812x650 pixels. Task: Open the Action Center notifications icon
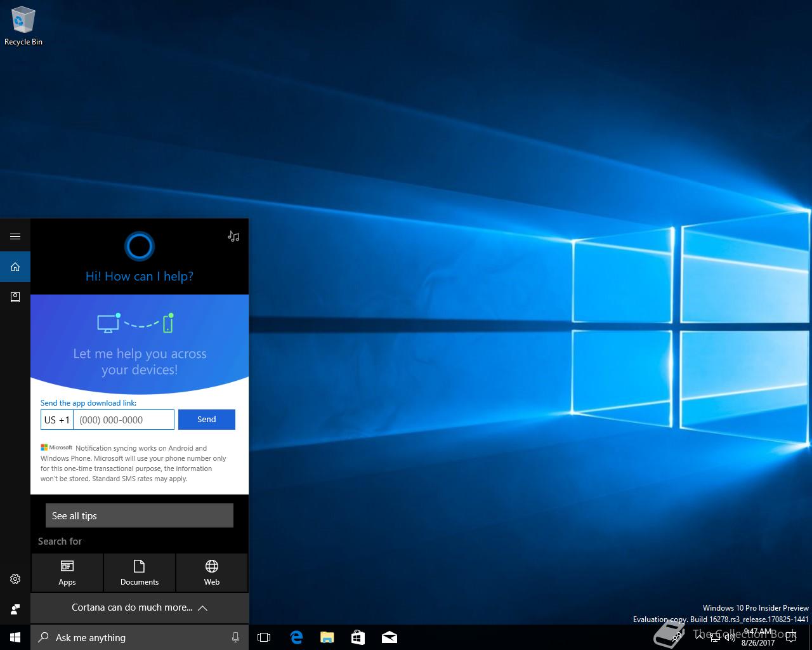coord(791,637)
